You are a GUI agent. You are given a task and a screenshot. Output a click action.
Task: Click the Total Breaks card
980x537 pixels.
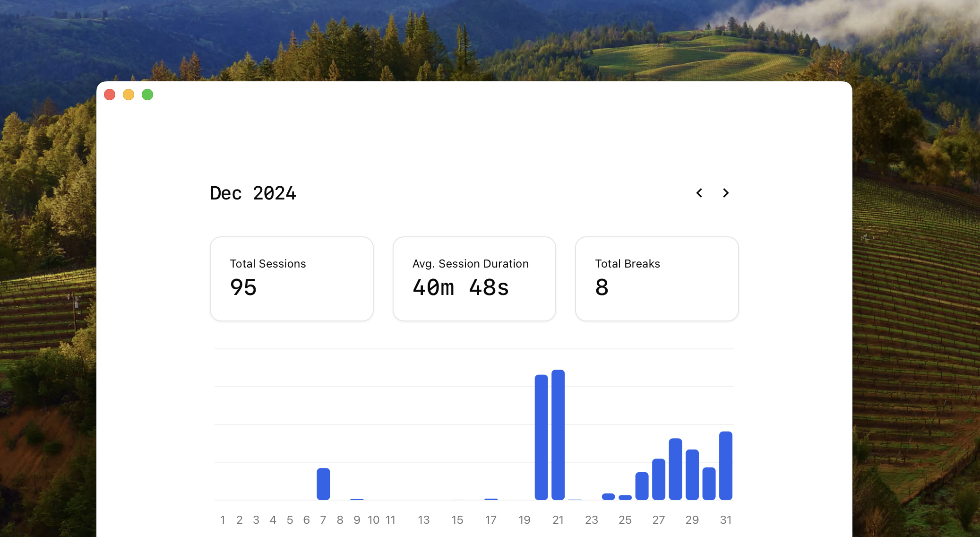click(x=657, y=278)
